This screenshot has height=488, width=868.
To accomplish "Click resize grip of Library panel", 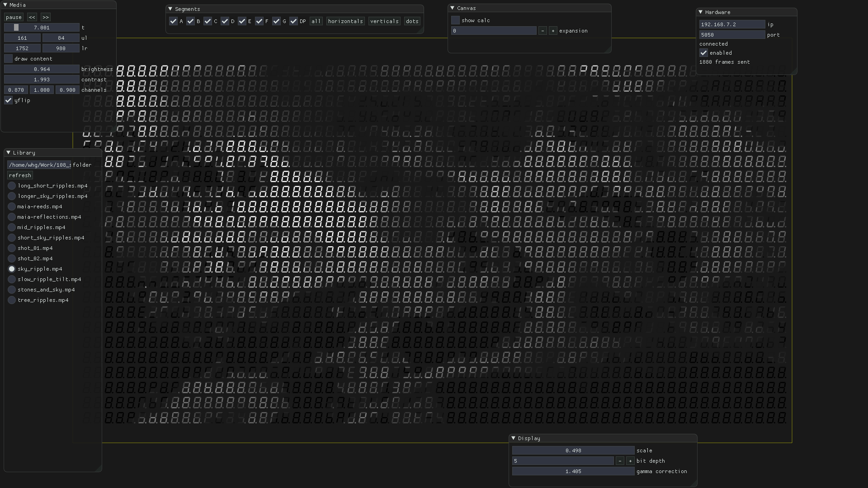I will pos(99,469).
